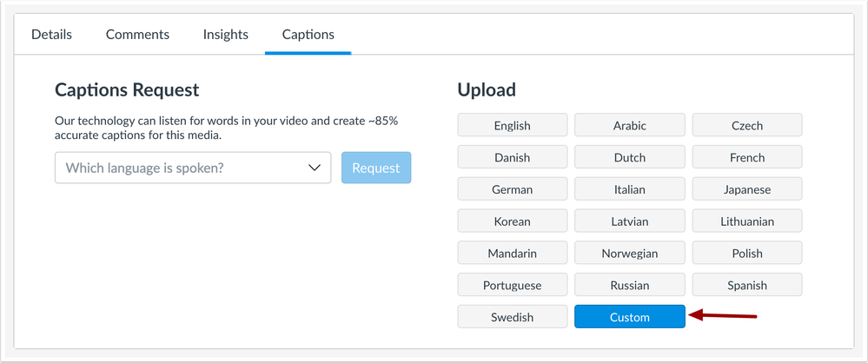Upload Swedish captions
Image resolution: width=868 pixels, height=363 pixels.
click(x=512, y=317)
